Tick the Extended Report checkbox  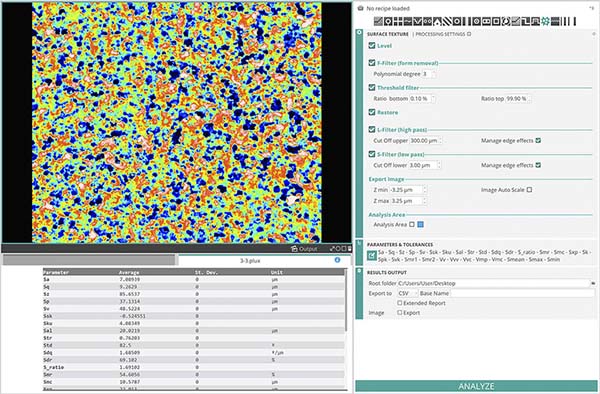coord(399,303)
